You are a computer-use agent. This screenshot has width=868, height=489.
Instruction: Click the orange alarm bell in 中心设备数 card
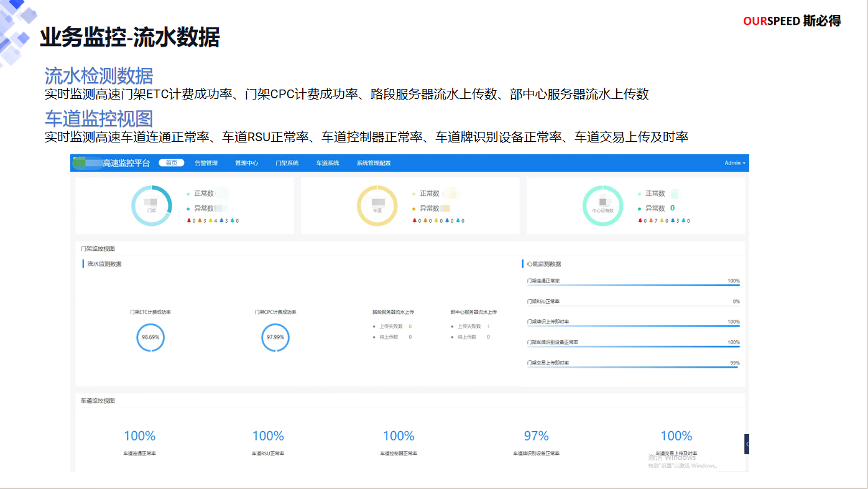click(652, 221)
